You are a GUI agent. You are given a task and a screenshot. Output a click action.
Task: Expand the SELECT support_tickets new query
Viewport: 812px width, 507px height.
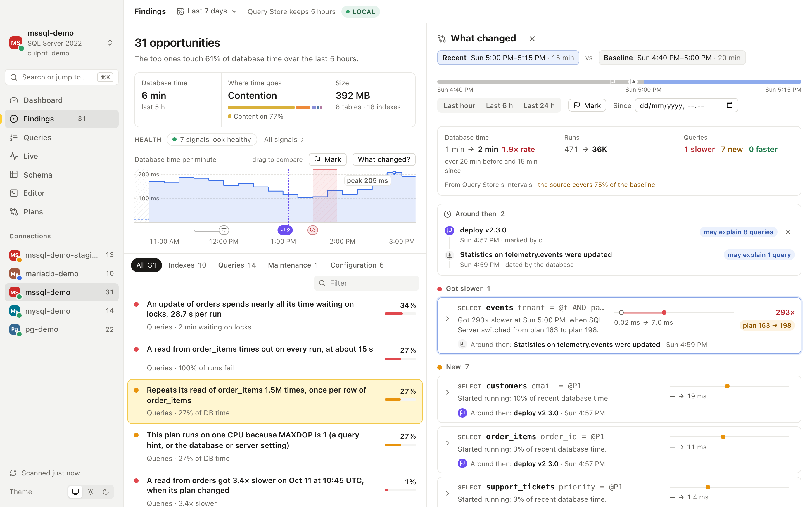pyautogui.click(x=447, y=493)
